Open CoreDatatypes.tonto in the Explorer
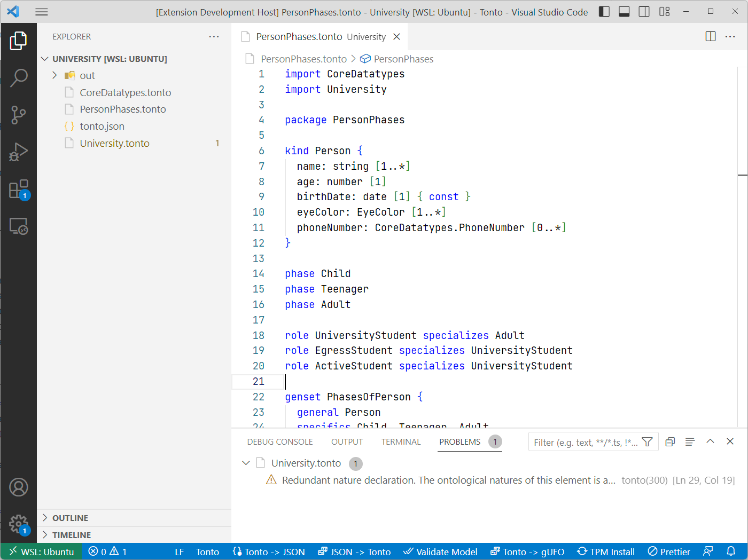The width and height of the screenshot is (748, 560). (x=126, y=92)
